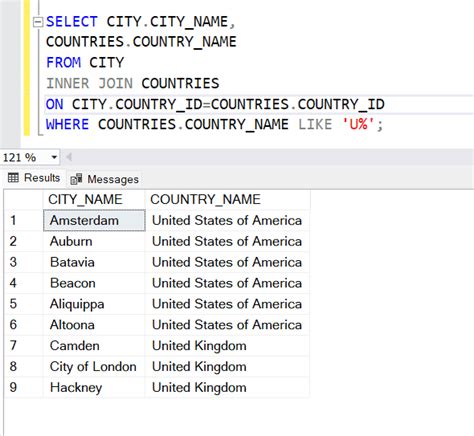Open the 121 % zoom dropdown
This screenshot has height=436, width=474.
(x=54, y=157)
